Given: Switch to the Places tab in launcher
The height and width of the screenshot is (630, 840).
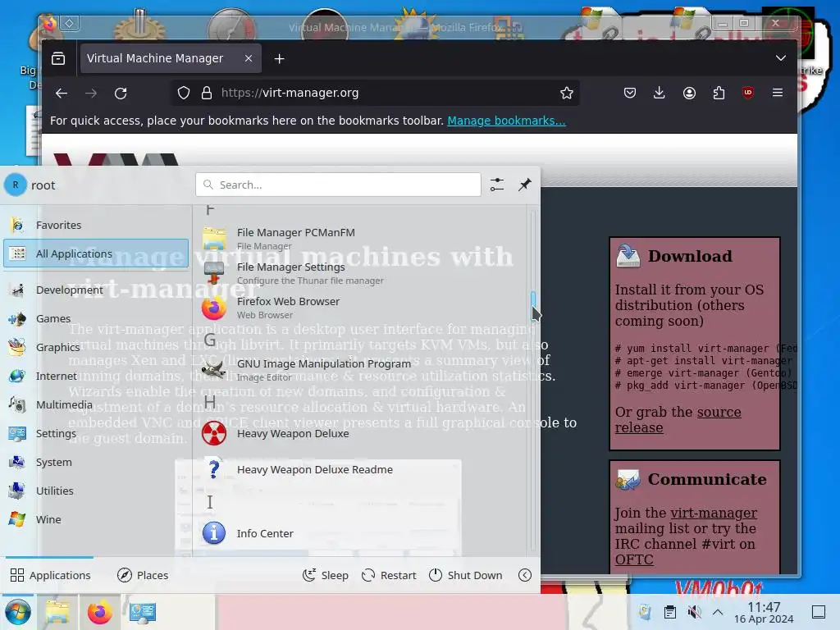Looking at the screenshot, I should click(x=143, y=575).
